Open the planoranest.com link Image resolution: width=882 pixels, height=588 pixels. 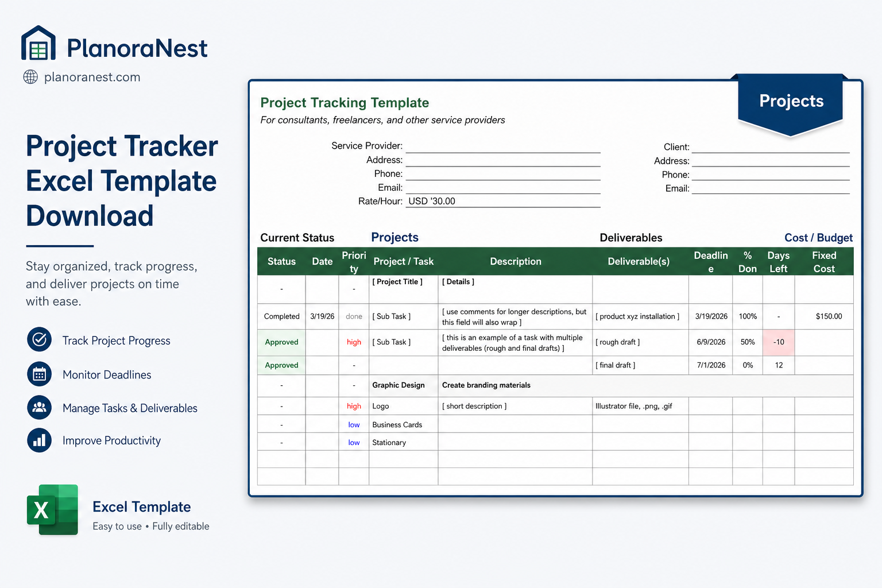[92, 77]
